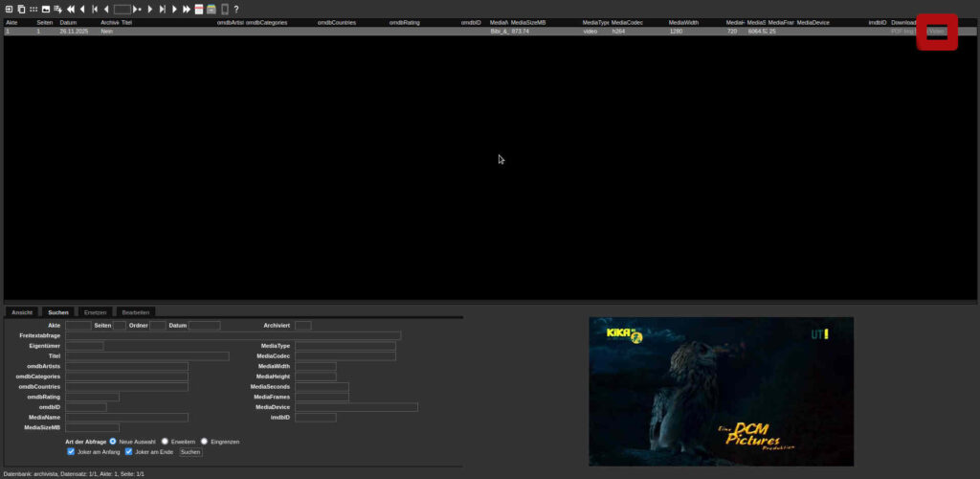The height and width of the screenshot is (479, 980).
Task: Select the Erweitern query option
Action: coord(165,441)
